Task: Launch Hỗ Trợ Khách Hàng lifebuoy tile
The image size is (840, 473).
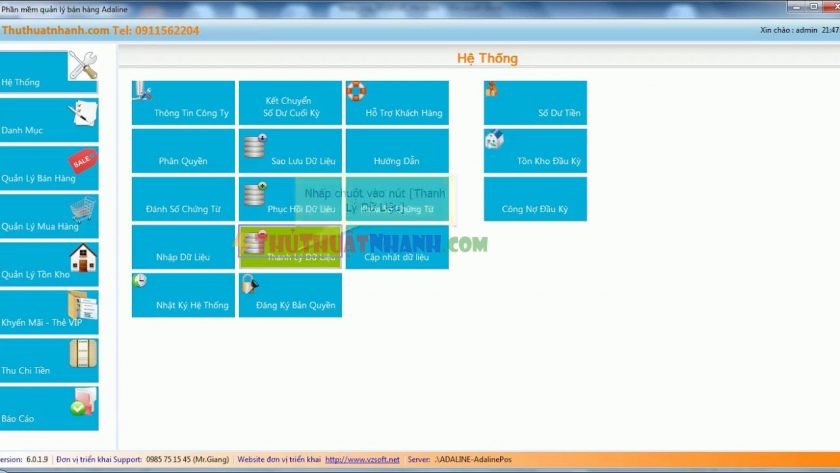Action: click(397, 103)
